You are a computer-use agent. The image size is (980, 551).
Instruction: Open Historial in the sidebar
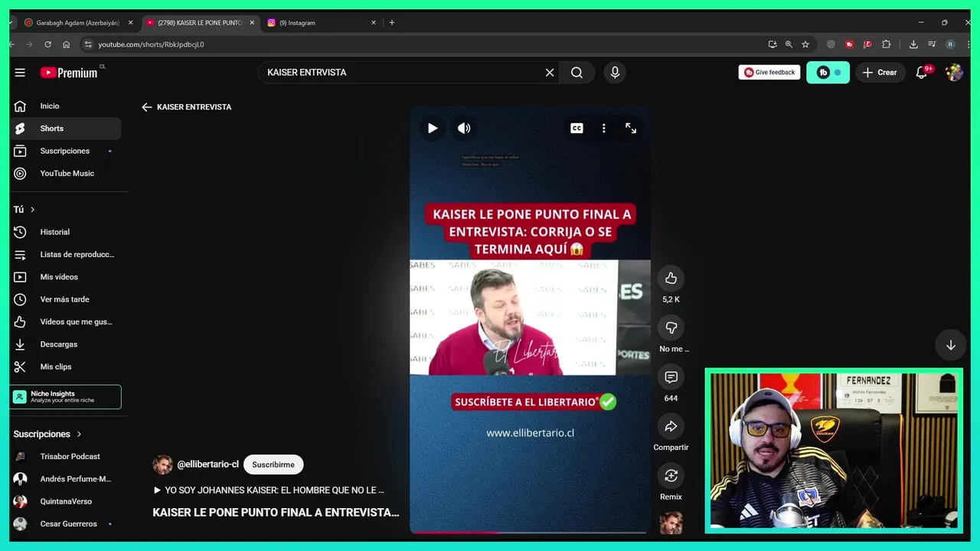tap(66, 232)
